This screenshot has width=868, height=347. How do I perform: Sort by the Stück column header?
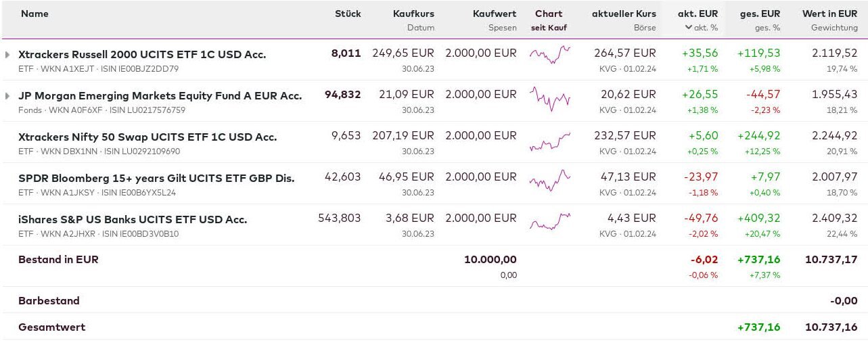[348, 14]
